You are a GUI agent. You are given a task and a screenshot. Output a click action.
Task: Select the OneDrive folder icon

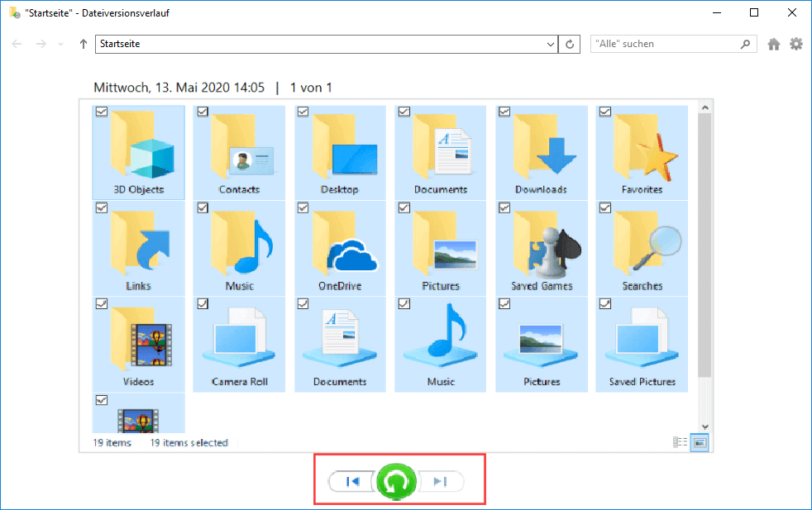344,242
